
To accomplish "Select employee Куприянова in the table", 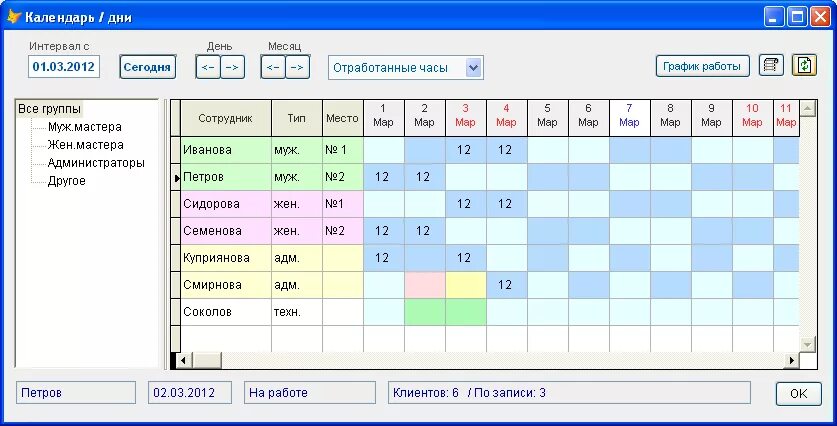I will pyautogui.click(x=226, y=258).
